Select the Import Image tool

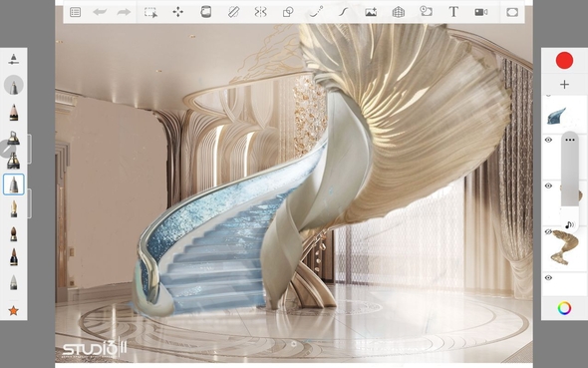[x=371, y=12]
